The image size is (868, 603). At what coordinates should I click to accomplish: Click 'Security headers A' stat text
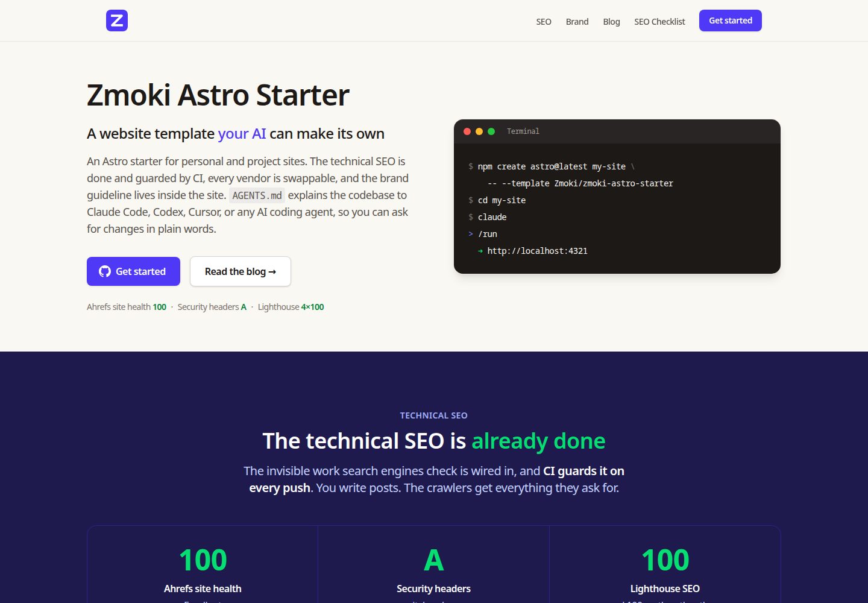point(212,307)
